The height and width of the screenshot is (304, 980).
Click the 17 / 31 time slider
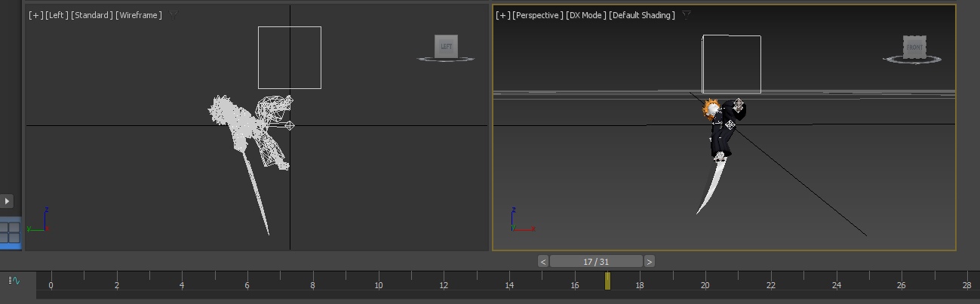point(596,261)
